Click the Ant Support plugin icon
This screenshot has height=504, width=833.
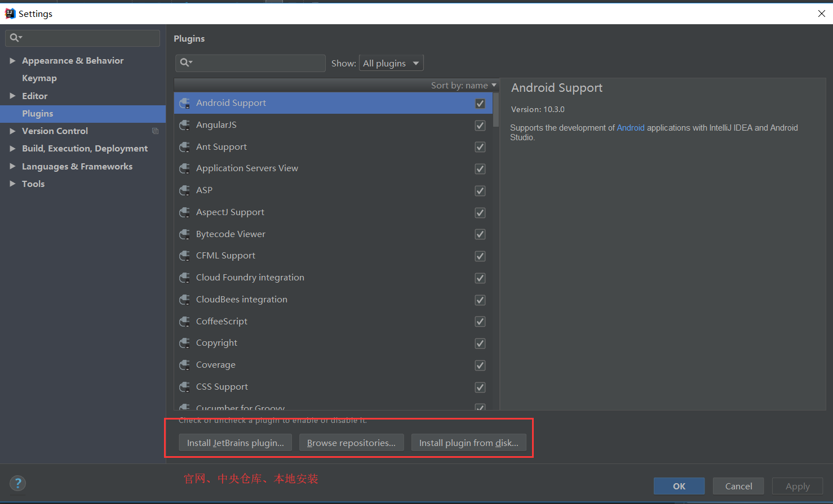[184, 147]
